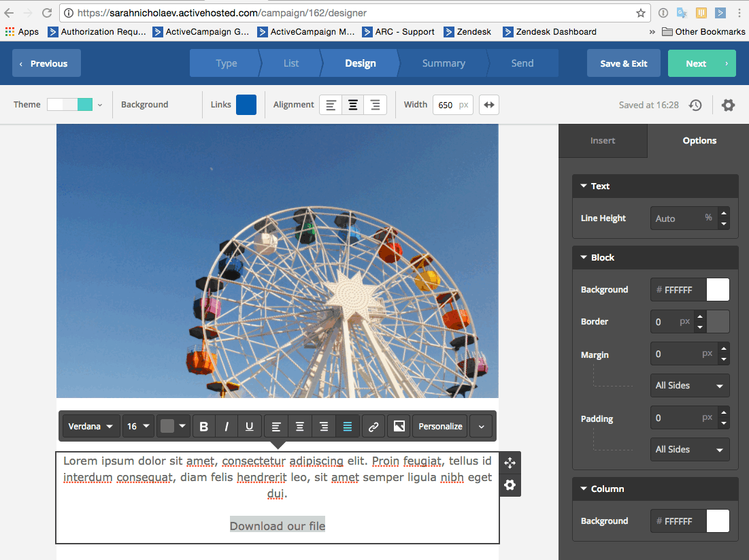Click the insert link icon in text toolbar

pyautogui.click(x=373, y=427)
